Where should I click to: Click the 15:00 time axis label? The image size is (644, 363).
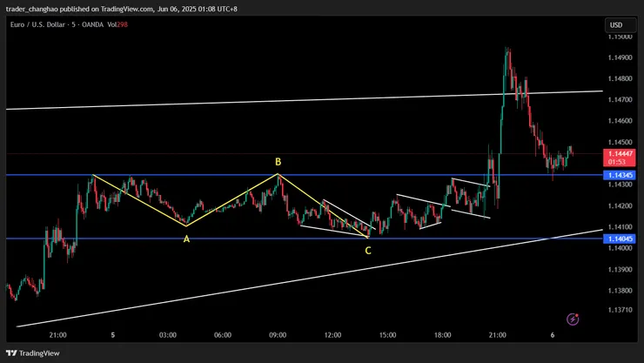pyautogui.click(x=388, y=335)
